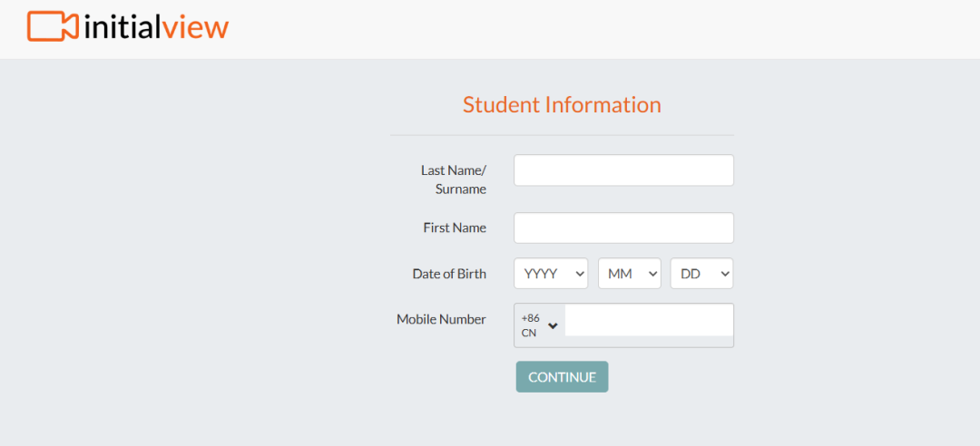Screen dimensions: 980x446
Task: Focus the mobile phone number input
Action: coord(649,320)
